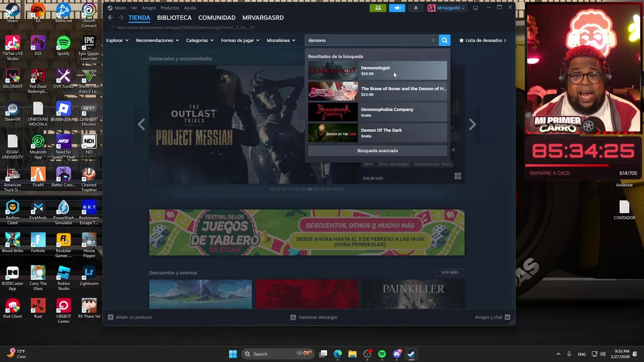This screenshot has height=362, width=644.
Task: Open the CONTADOR file on desktop
Action: [624, 210]
